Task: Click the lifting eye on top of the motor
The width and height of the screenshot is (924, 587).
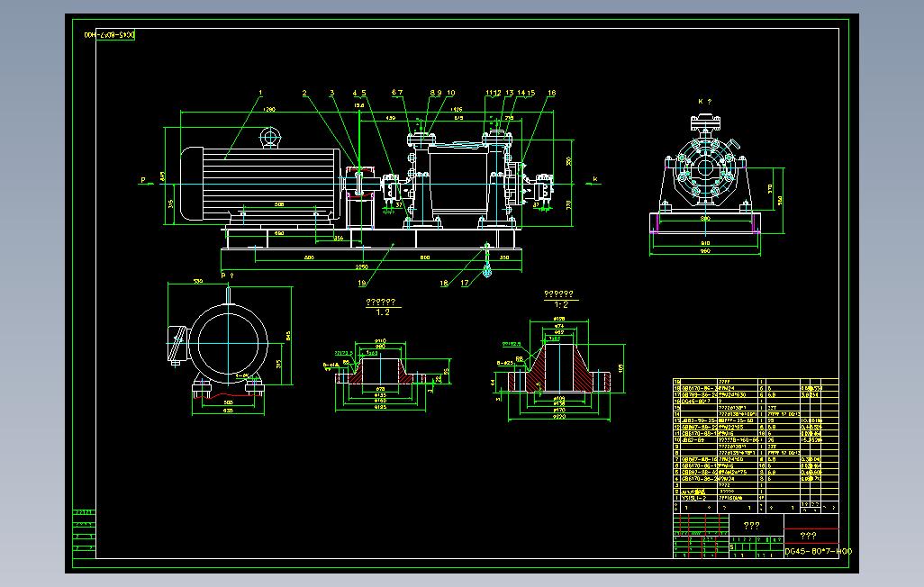Action: (269, 138)
